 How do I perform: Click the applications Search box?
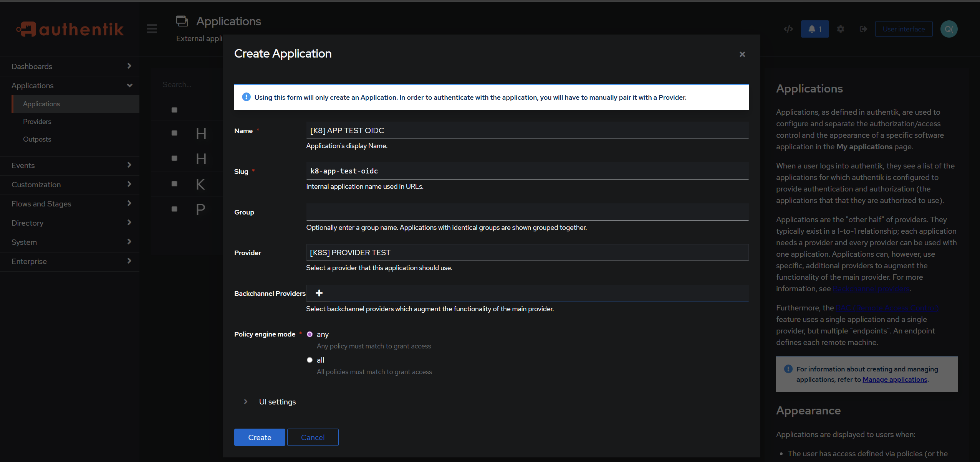tap(191, 84)
